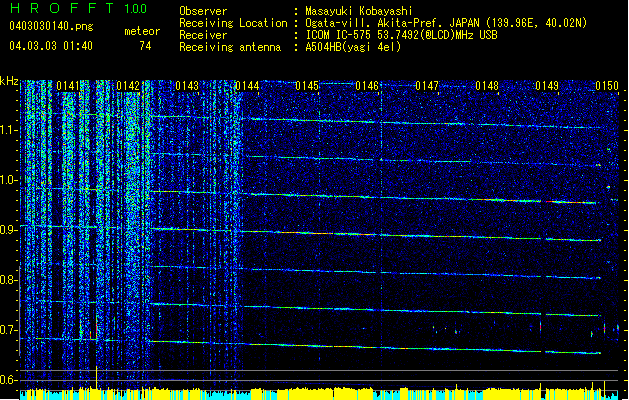Click the 0.9 frequency axis label
Viewport: 629px width, 400px height.
(9, 230)
